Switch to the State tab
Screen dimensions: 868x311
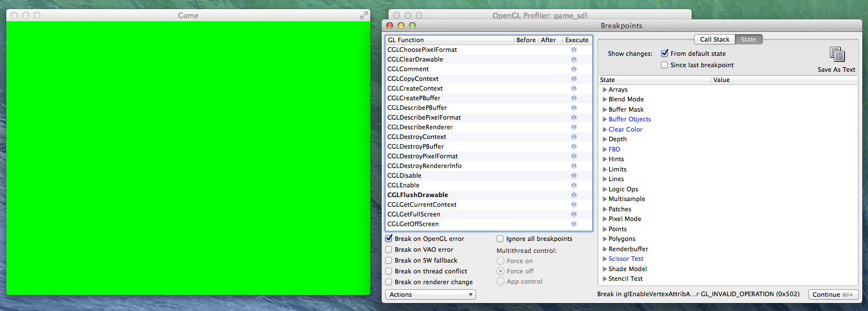click(749, 39)
